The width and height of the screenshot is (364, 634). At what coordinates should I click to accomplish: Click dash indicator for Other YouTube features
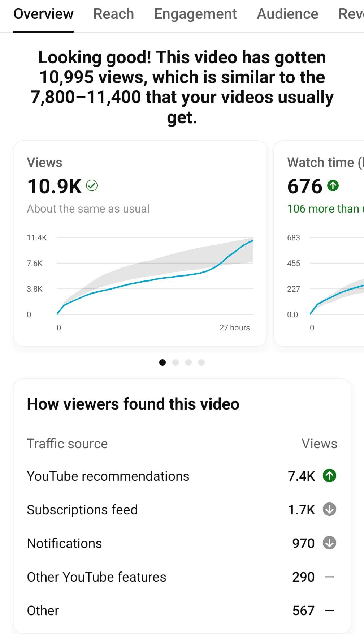point(329,577)
